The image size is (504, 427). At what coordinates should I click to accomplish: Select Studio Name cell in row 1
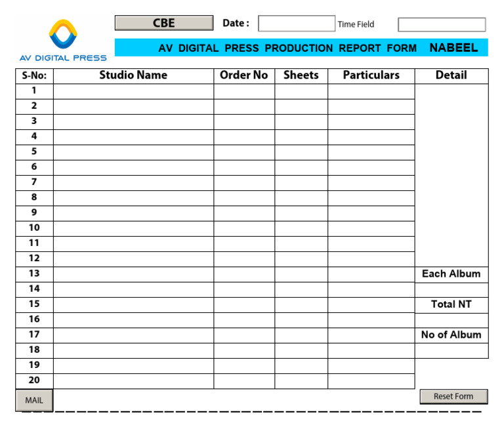pyautogui.click(x=133, y=92)
